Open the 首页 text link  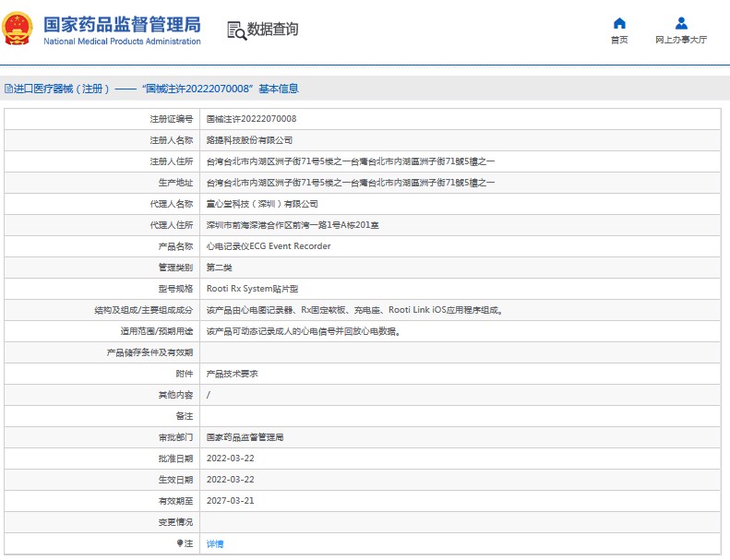619,40
